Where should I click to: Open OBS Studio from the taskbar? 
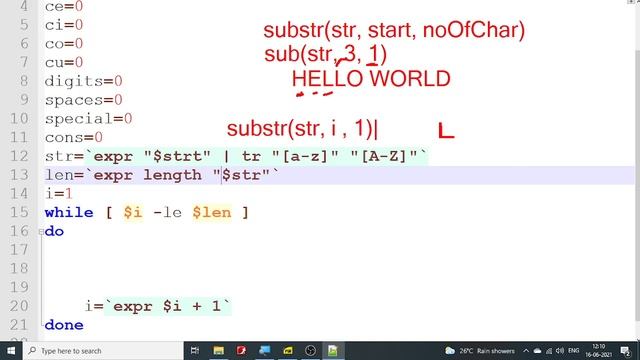[311, 351]
